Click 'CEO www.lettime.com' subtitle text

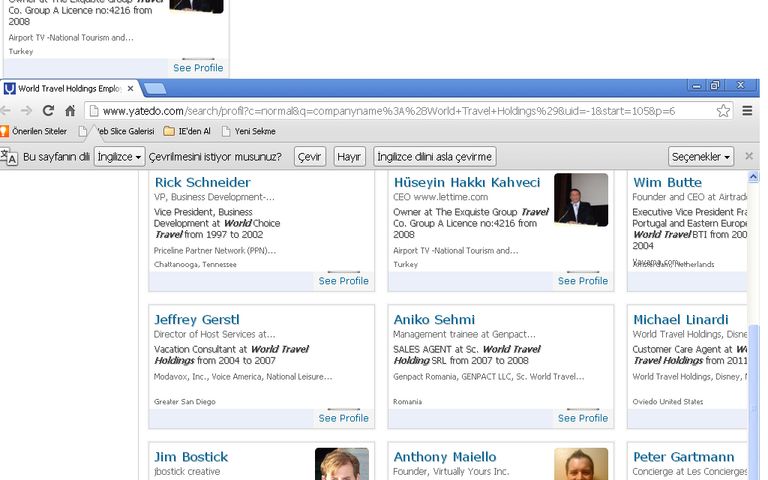(440, 197)
